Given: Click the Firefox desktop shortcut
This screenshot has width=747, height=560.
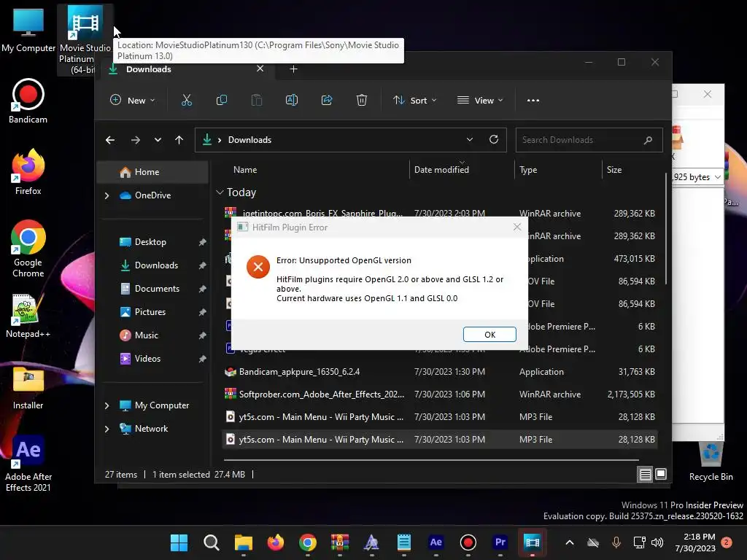Looking at the screenshot, I should coord(28,172).
